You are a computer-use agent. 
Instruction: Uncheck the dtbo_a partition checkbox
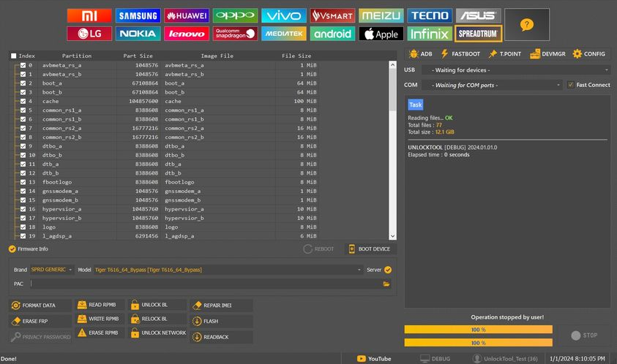coord(23,146)
